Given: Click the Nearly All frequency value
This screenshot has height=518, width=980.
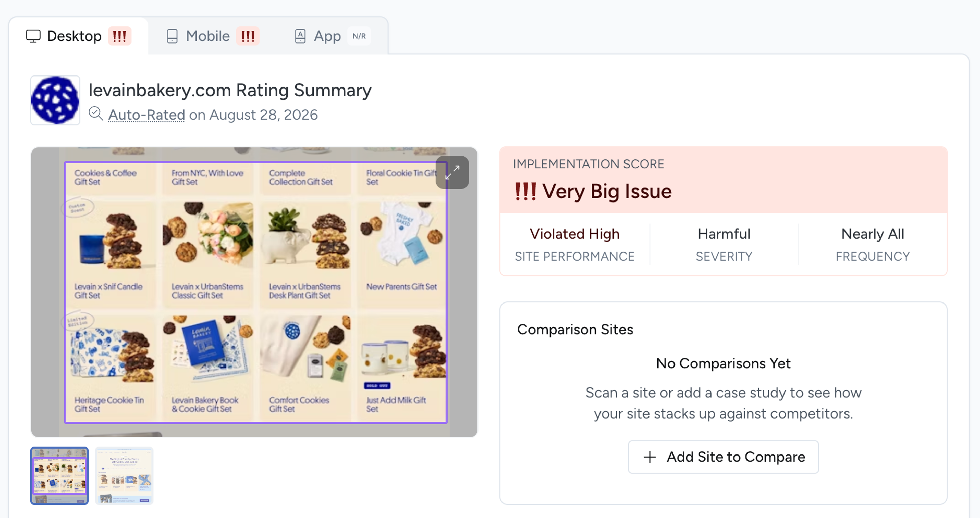Looking at the screenshot, I should [x=873, y=234].
